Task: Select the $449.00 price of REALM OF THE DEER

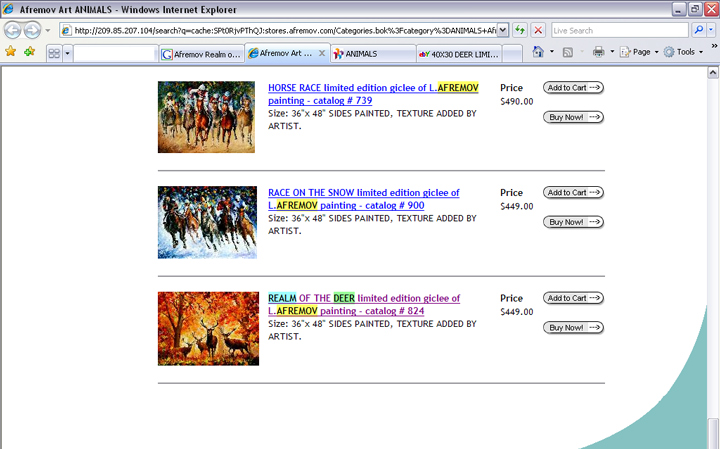Action: [517, 312]
